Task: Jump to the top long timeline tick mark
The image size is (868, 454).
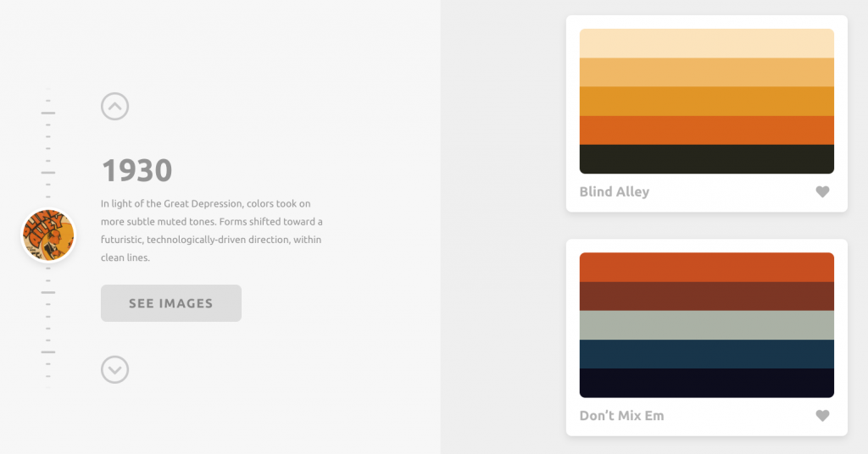Action: (x=48, y=113)
